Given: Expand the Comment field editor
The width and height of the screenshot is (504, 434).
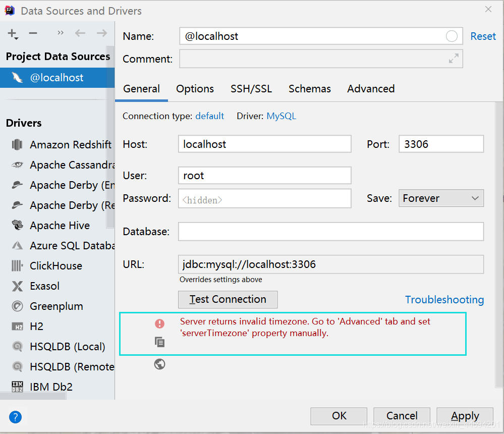Looking at the screenshot, I should [454, 59].
